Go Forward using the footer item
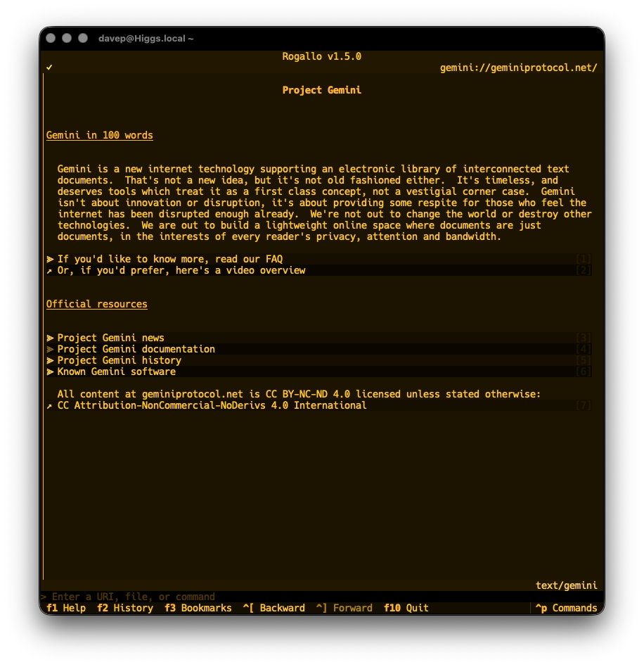The width and height of the screenshot is (644, 667). tap(344, 608)
